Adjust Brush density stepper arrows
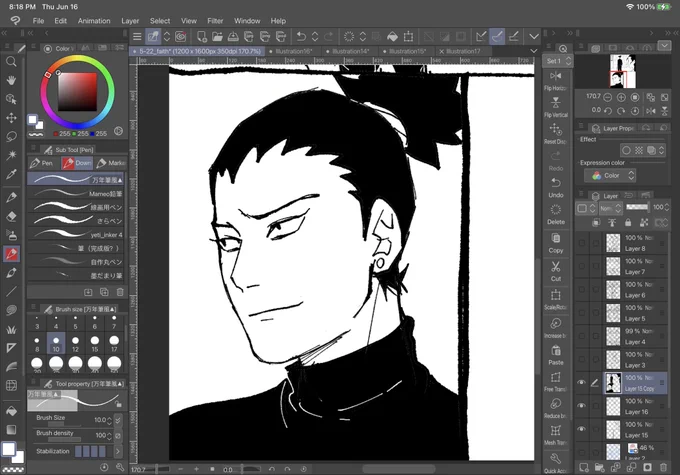 pos(109,435)
